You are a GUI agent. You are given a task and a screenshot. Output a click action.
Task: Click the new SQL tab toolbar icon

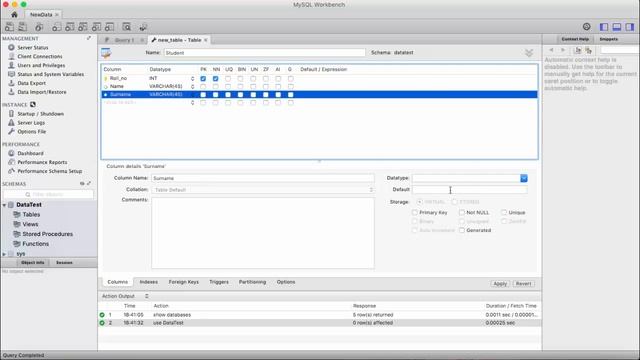coord(9,27)
